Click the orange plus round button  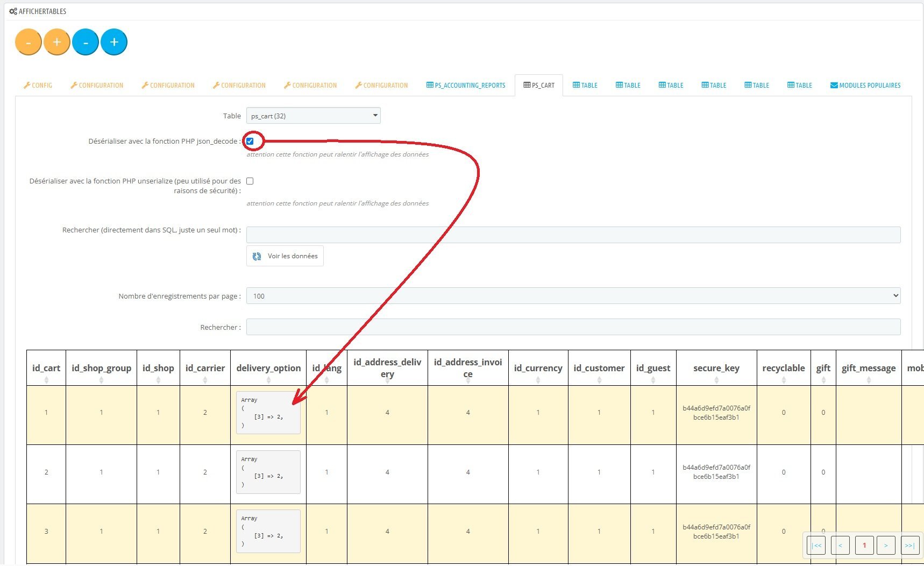[x=57, y=43]
